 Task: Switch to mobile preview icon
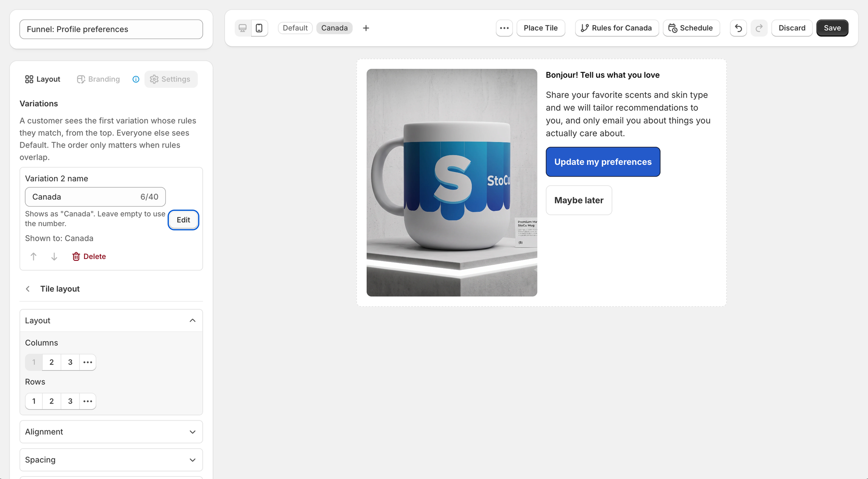259,28
